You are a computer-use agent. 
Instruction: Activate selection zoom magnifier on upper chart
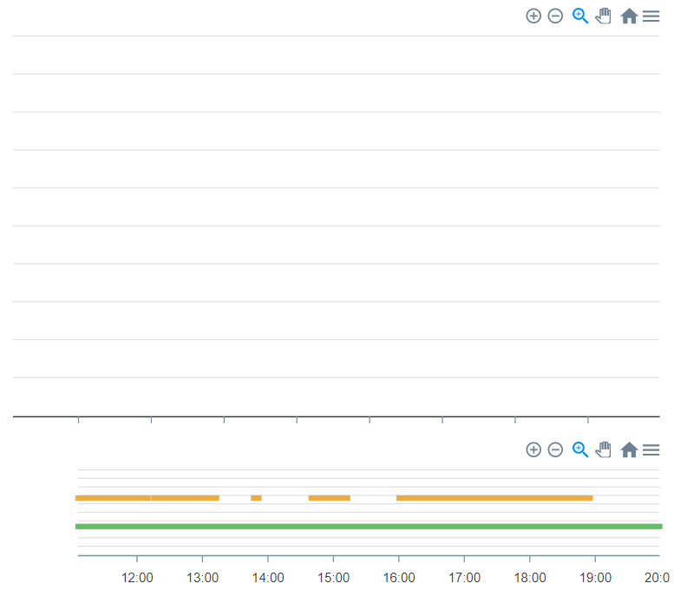pyautogui.click(x=579, y=16)
